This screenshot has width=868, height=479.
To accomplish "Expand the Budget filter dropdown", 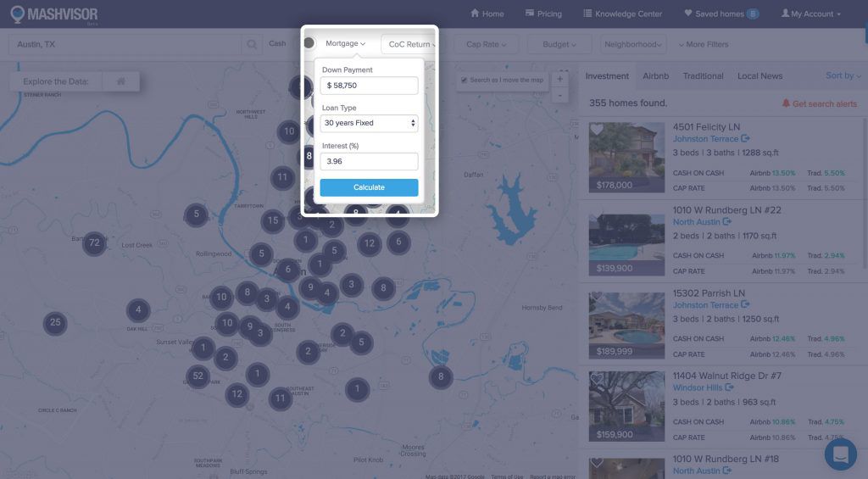I will click(x=559, y=44).
